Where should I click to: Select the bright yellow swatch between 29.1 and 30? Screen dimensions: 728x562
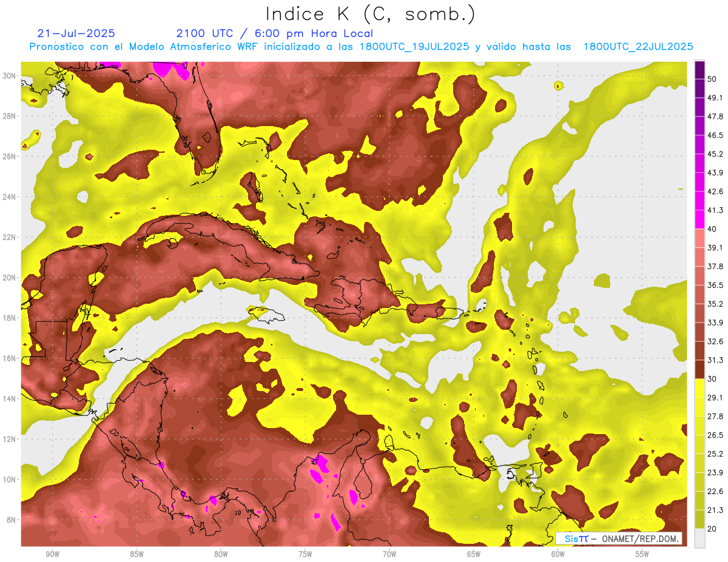coord(700,388)
